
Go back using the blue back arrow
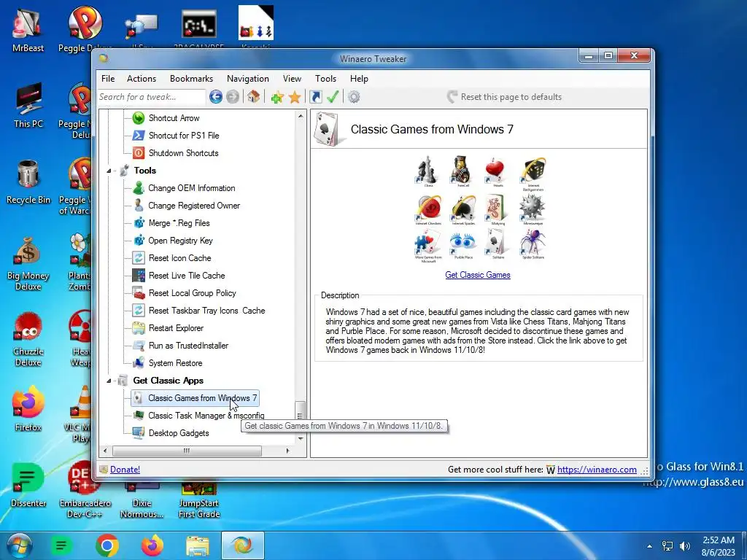point(215,97)
